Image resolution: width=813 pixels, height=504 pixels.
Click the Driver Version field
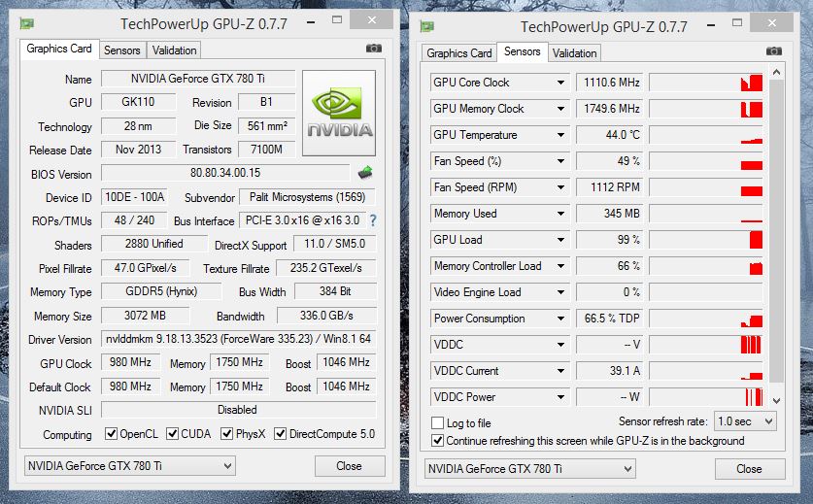(239, 339)
